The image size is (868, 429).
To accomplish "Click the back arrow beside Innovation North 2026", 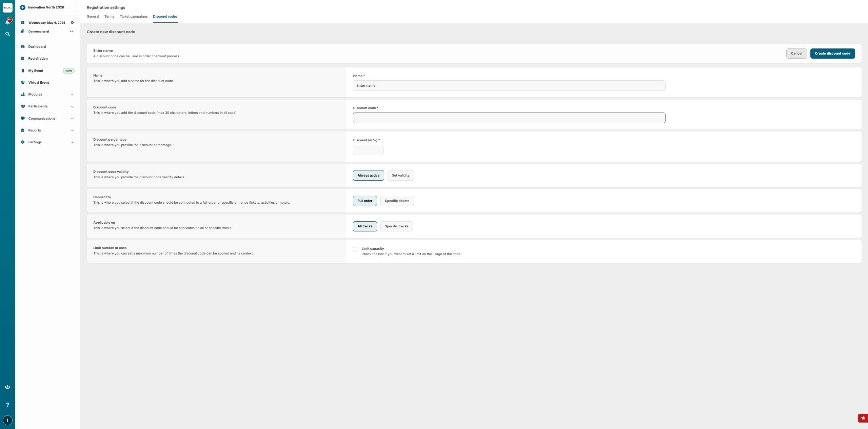I will [x=23, y=7].
